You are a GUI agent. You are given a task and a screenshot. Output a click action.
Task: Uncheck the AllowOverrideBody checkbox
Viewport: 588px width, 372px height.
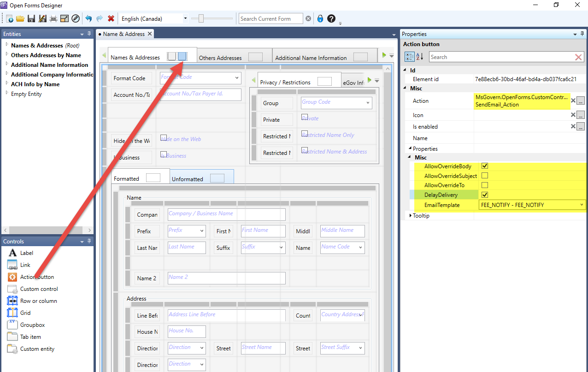(x=484, y=166)
